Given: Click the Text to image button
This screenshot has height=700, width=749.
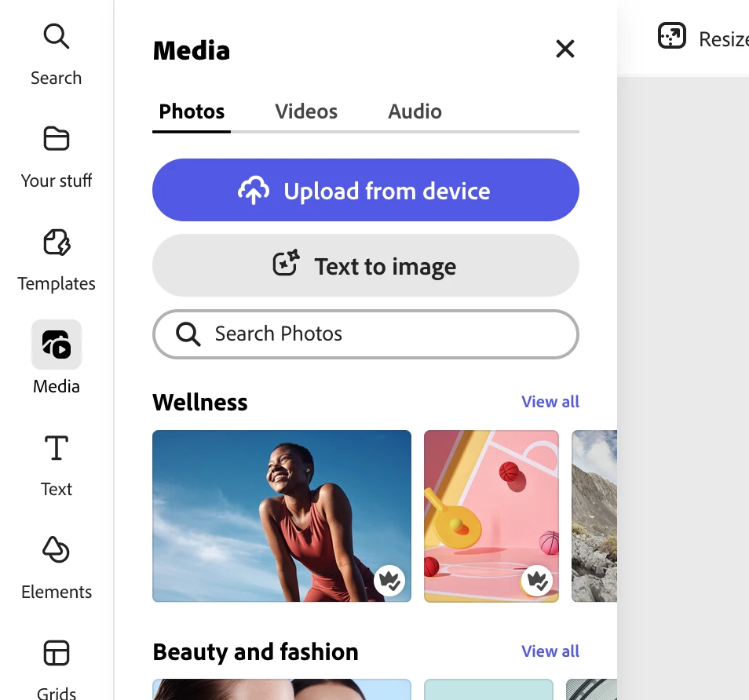Looking at the screenshot, I should point(366,265).
